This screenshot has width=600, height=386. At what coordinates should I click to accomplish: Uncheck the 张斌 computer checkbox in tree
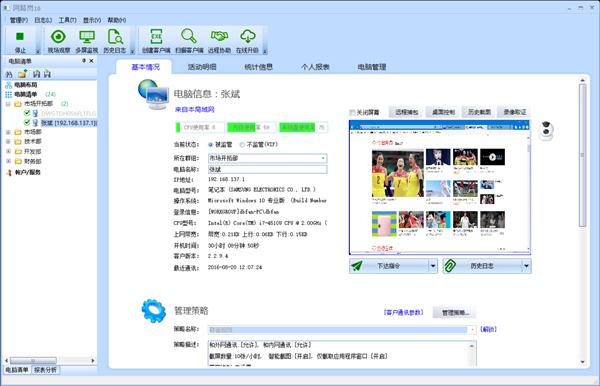coord(27,122)
